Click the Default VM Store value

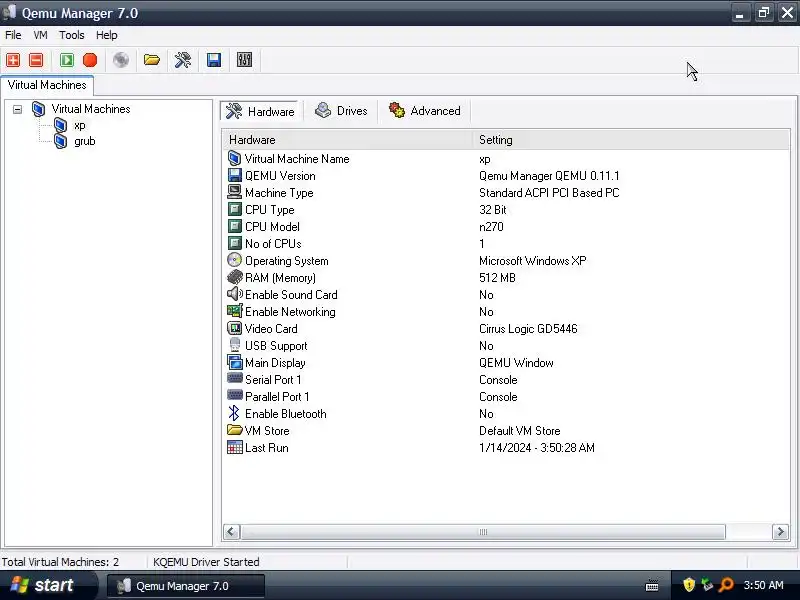pos(519,431)
